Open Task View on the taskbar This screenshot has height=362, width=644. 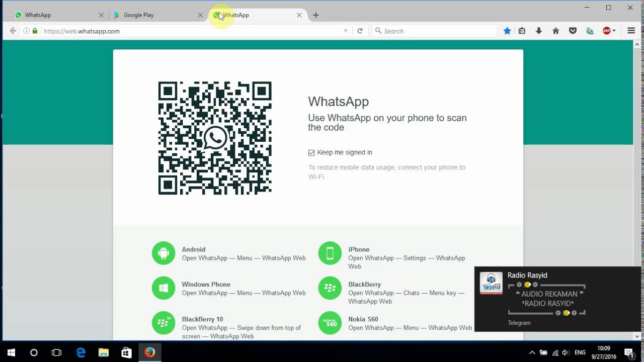tap(56, 353)
